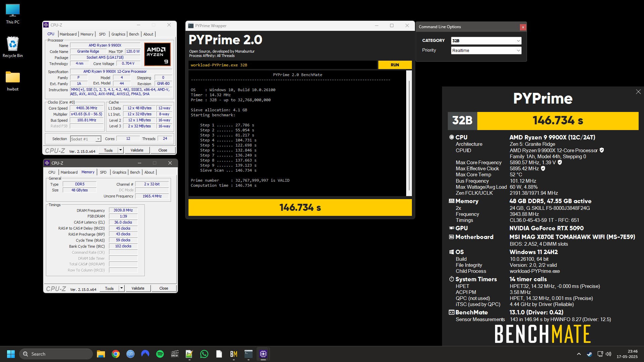The image size is (644, 362).
Task: Show hidden tray icons chevron
Action: click(x=579, y=354)
